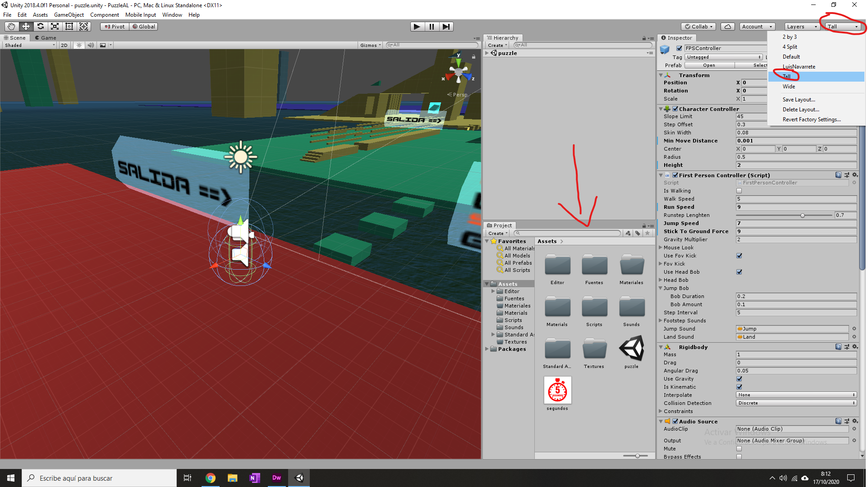
Task: Toggle scene lighting sun icon
Action: click(79, 45)
